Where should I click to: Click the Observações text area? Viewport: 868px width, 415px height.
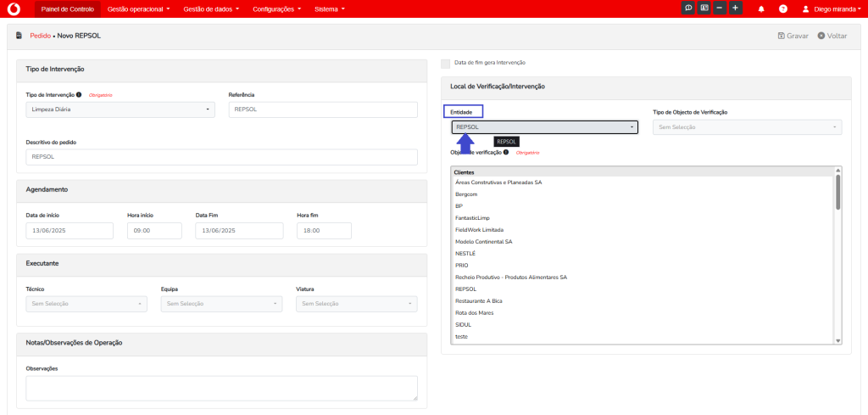coord(221,389)
